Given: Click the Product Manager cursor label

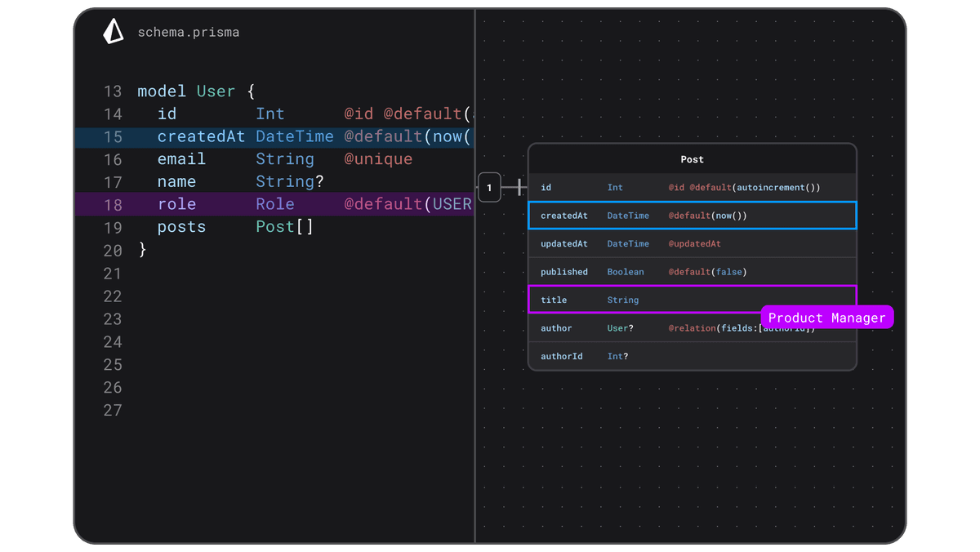Looking at the screenshot, I should (x=826, y=318).
